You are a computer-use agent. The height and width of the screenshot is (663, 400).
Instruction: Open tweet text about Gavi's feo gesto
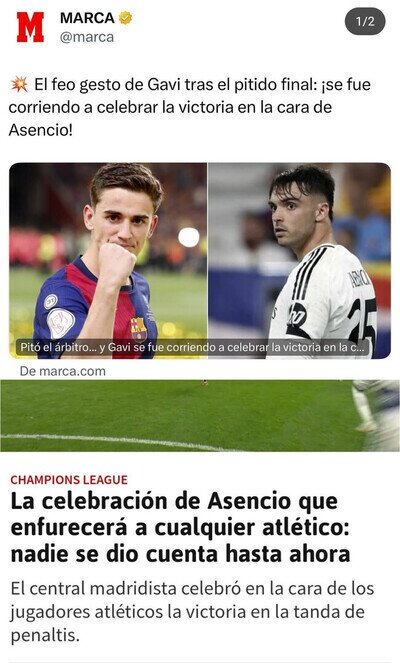tap(190, 107)
